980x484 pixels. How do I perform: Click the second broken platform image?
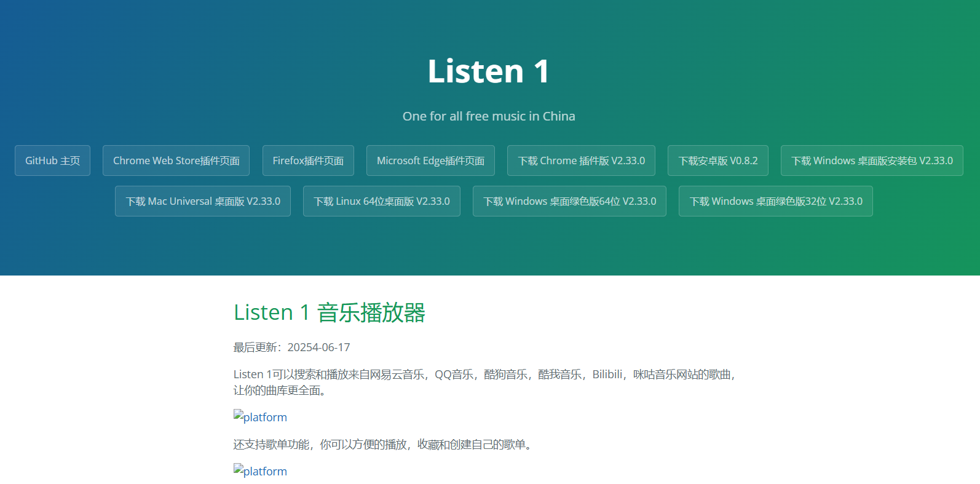tap(260, 470)
